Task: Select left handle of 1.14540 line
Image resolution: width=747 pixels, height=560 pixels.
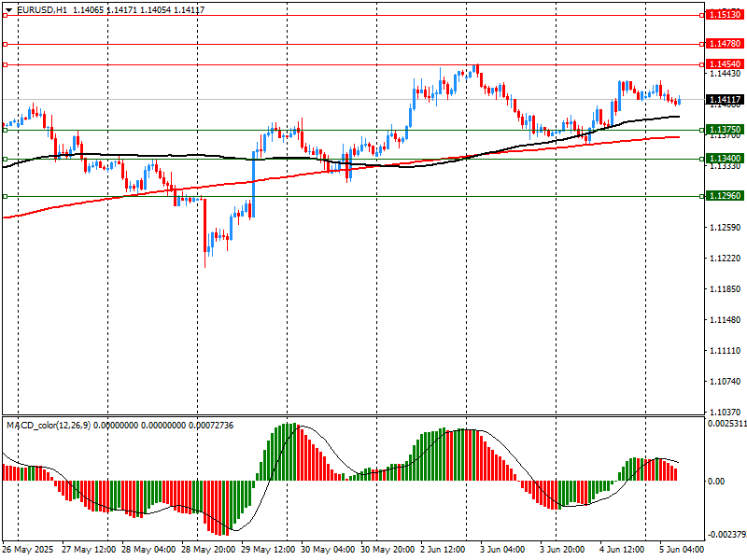Action: (5, 63)
